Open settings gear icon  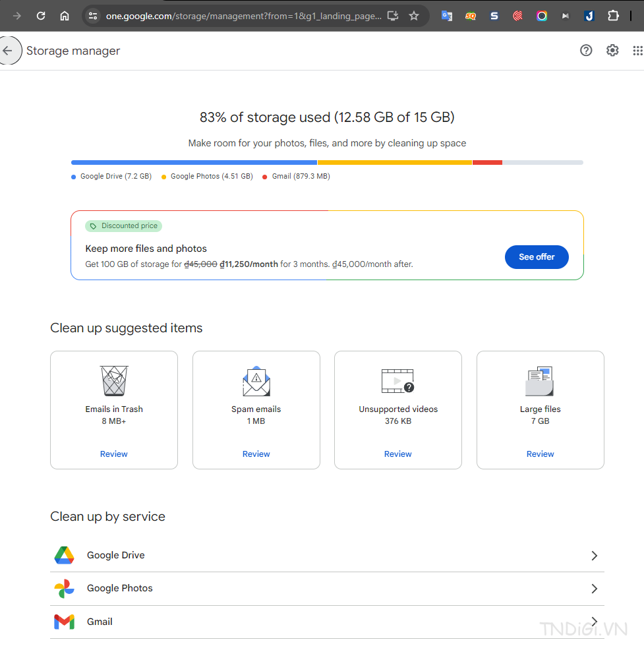click(x=612, y=51)
